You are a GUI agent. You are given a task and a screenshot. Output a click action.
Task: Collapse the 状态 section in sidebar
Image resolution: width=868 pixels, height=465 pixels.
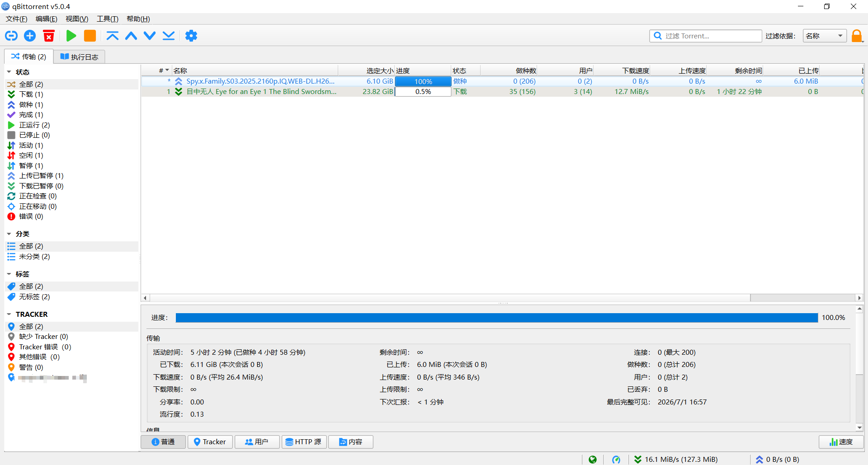pyautogui.click(x=9, y=72)
